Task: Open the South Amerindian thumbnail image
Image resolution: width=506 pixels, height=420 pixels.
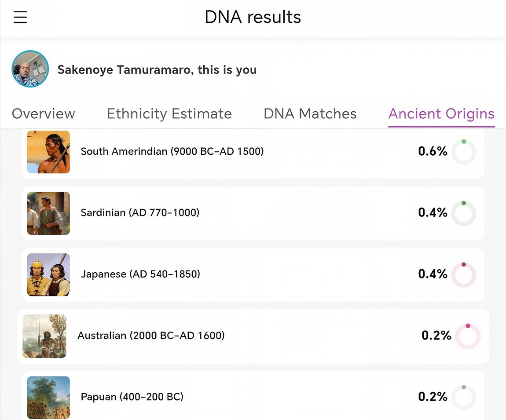Action: tap(48, 152)
